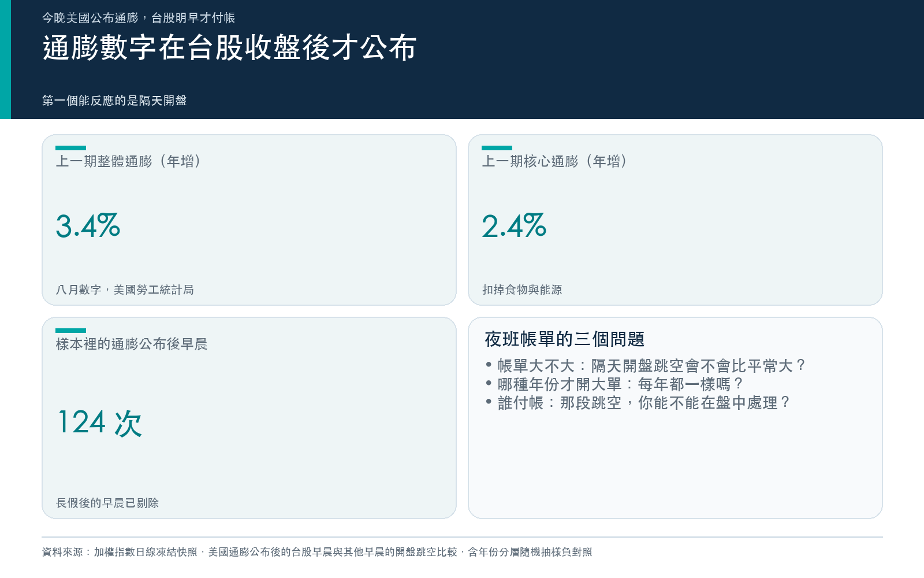Select the bullet starting 帳單大不大
The height and width of the screenshot is (578, 924).
coord(646,366)
